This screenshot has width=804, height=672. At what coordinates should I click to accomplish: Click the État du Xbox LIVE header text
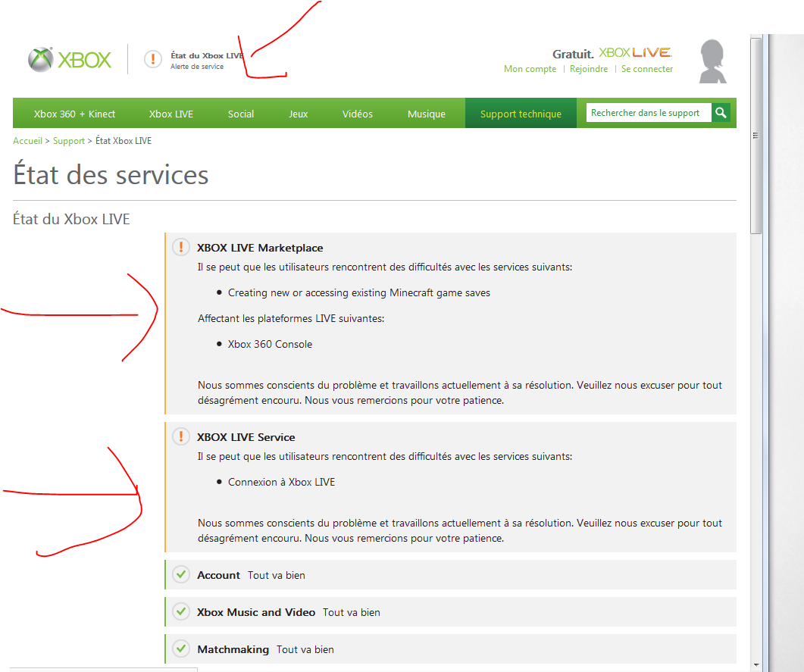click(x=207, y=55)
